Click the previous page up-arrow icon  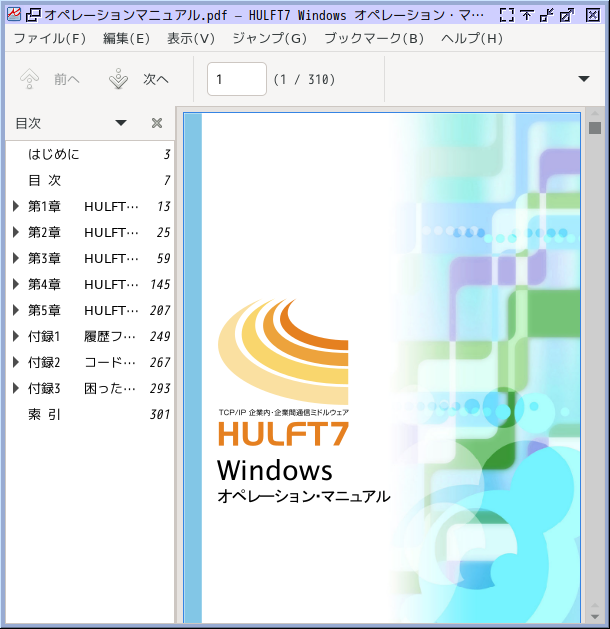click(x=29, y=79)
